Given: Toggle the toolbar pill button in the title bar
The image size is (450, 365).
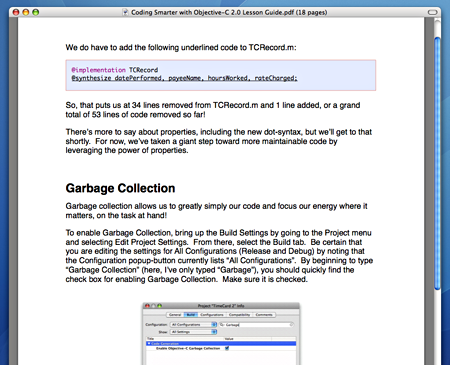Looking at the screenshot, I should [432, 12].
